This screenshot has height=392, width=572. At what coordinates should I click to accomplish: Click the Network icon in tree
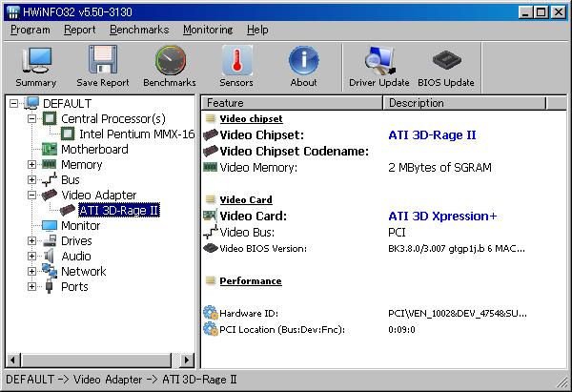pyautogui.click(x=50, y=271)
